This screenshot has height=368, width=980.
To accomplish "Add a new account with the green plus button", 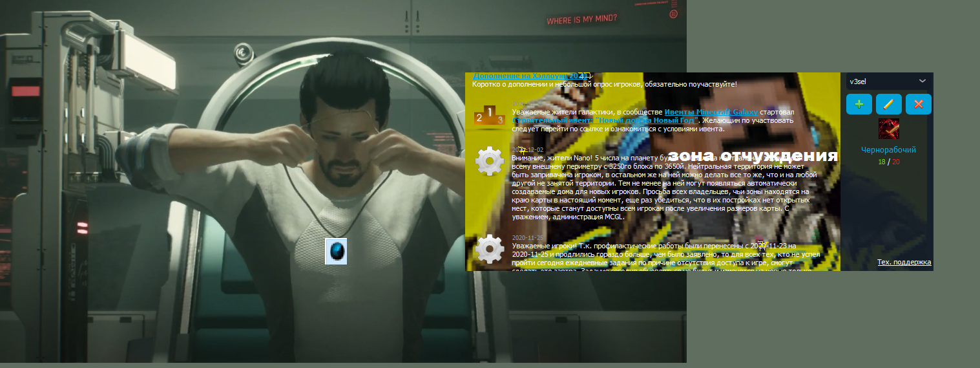I will [859, 104].
